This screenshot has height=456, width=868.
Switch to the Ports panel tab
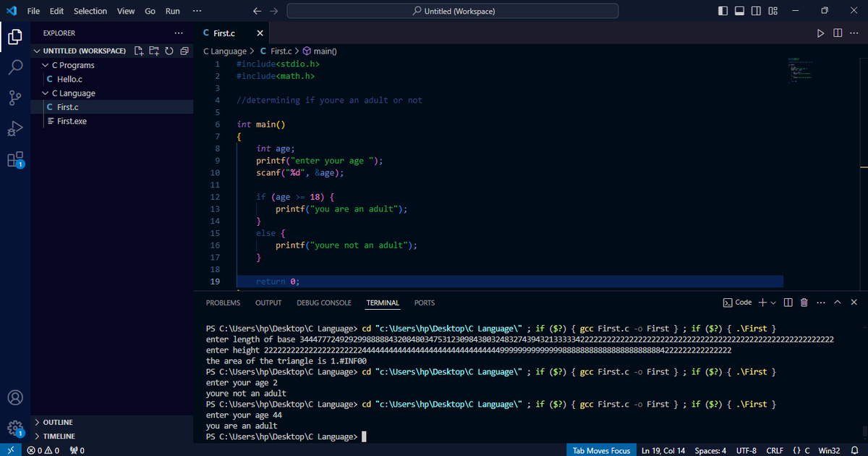(x=425, y=303)
